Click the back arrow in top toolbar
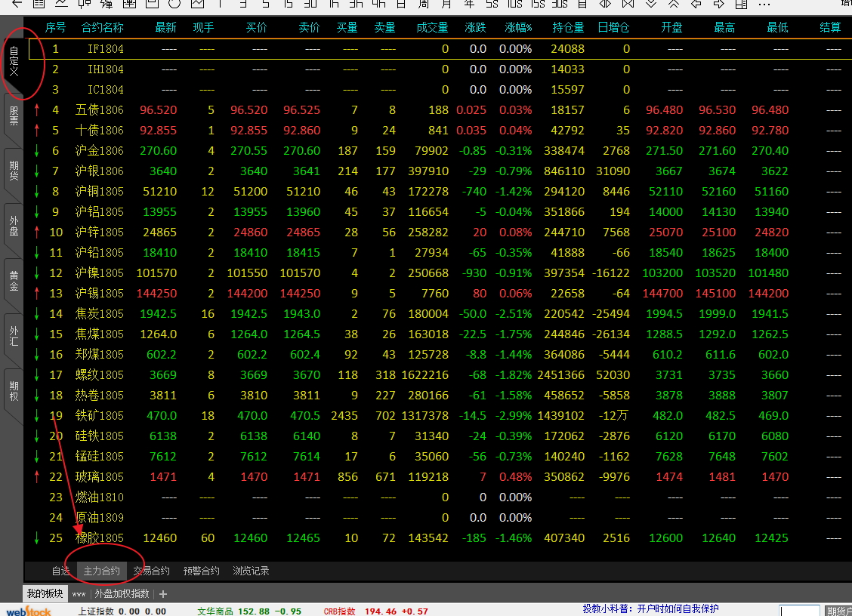Screen dimensions: 852x616 coord(17,4)
